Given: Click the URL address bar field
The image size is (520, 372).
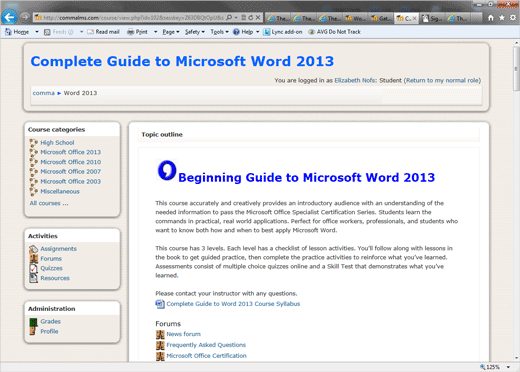Looking at the screenshot, I should tap(129, 18).
